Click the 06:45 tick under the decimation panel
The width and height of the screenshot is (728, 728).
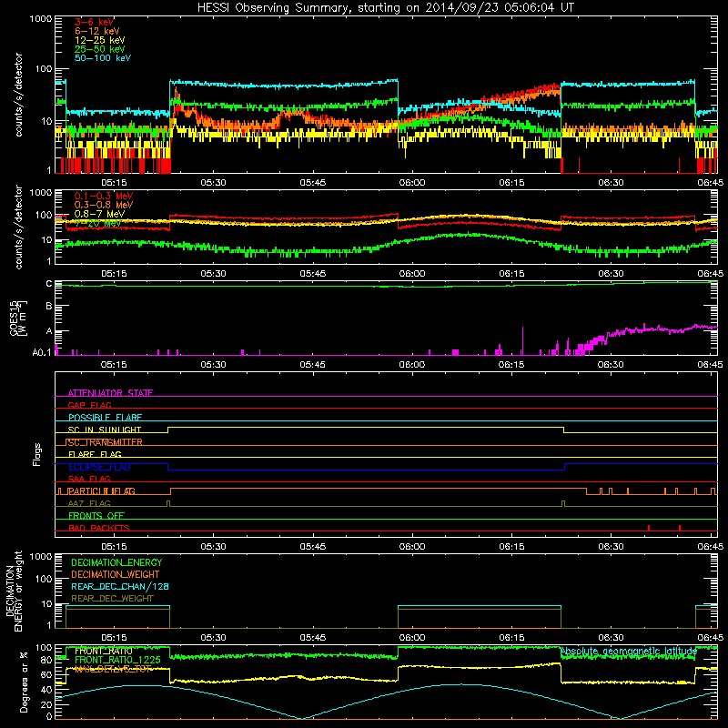click(711, 638)
